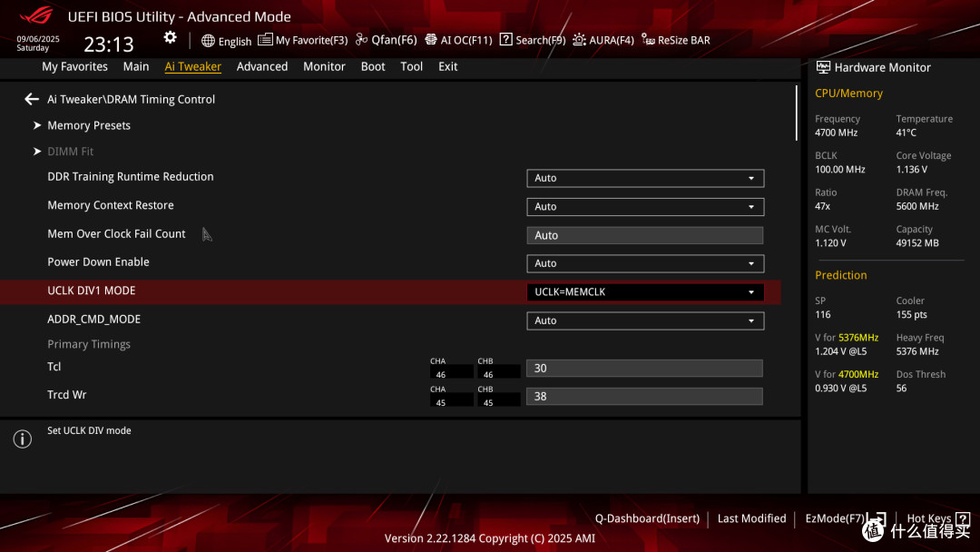Click the Trcd Wr value field
The width and height of the screenshot is (980, 552).
coord(644,397)
